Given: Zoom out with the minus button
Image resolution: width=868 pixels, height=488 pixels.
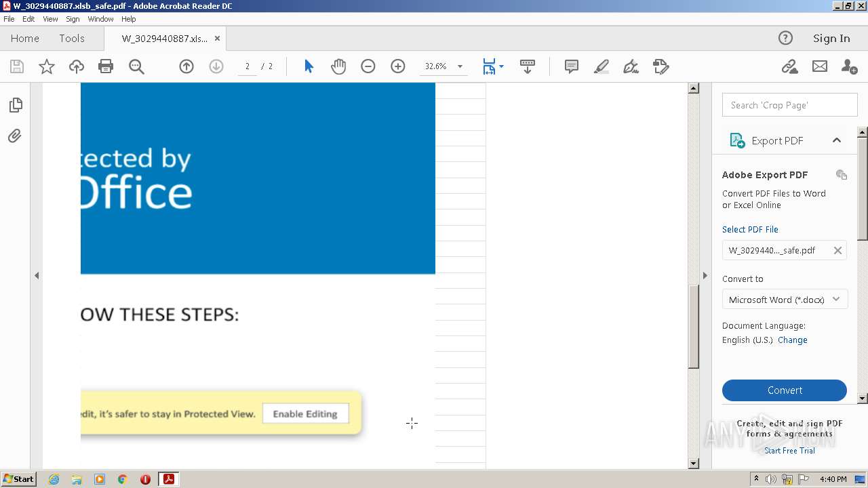Looking at the screenshot, I should 368,66.
